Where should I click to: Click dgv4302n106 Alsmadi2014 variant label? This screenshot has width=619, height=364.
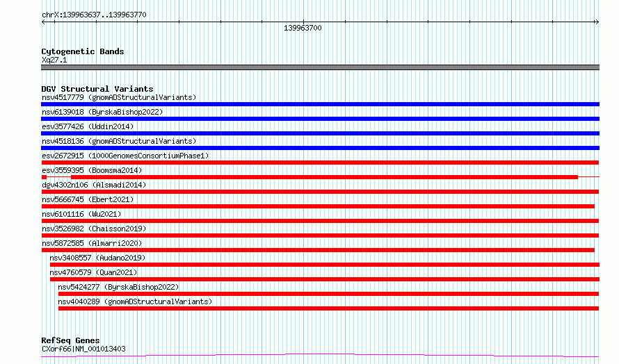click(94, 185)
